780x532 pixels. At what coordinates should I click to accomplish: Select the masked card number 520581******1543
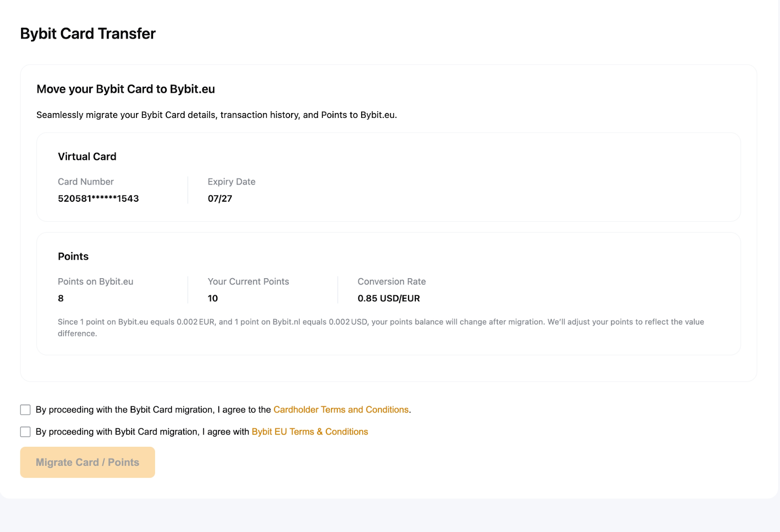[x=98, y=198]
